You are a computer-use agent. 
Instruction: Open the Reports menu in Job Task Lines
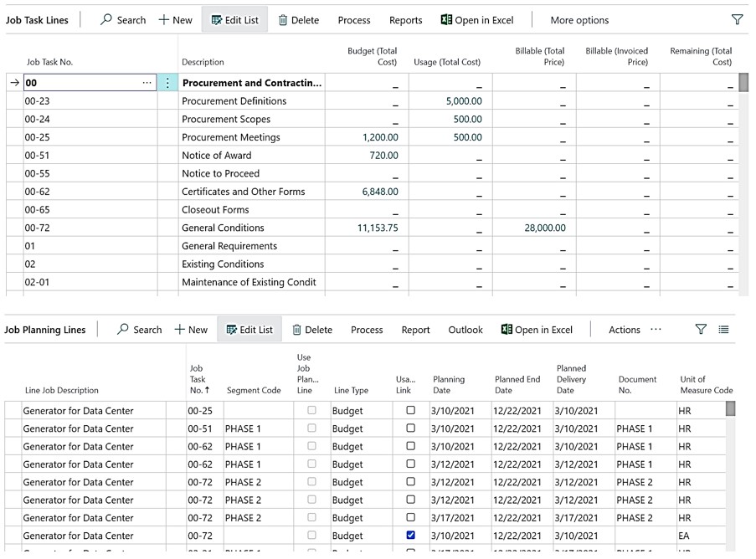pyautogui.click(x=406, y=20)
